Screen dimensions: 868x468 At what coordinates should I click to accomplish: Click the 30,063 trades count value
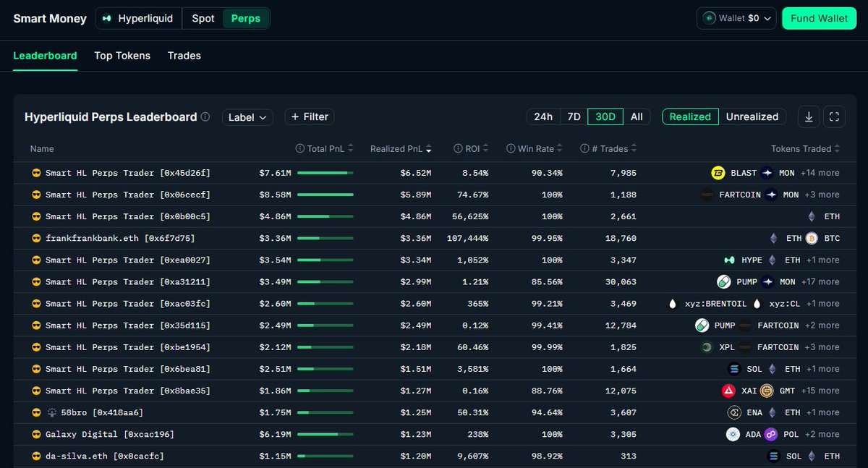[621, 281]
